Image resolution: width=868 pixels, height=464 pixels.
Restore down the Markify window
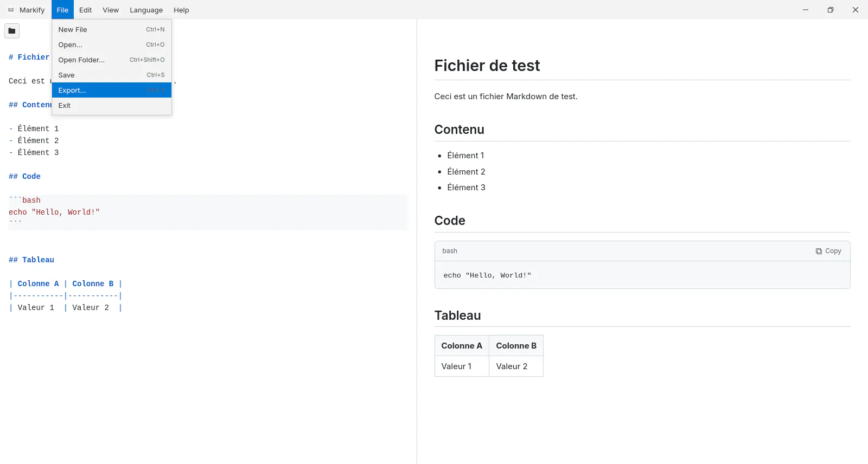831,10
